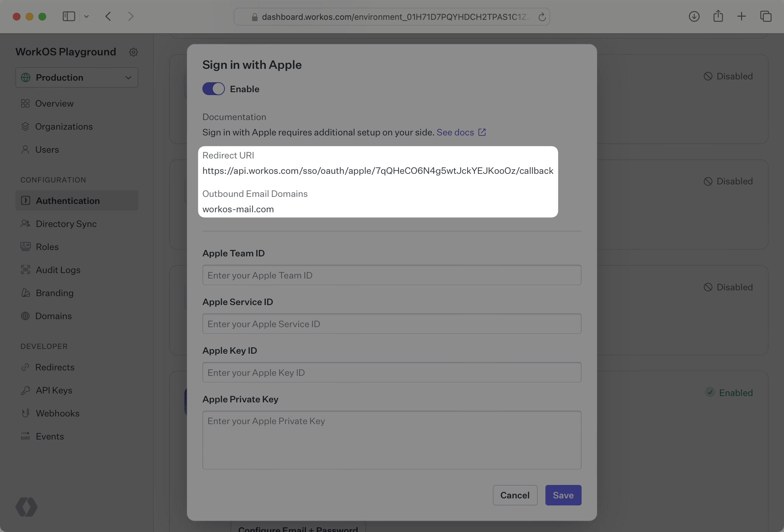Disable Sign in with Apple via the Enable toggle
The image size is (784, 532).
(213, 89)
